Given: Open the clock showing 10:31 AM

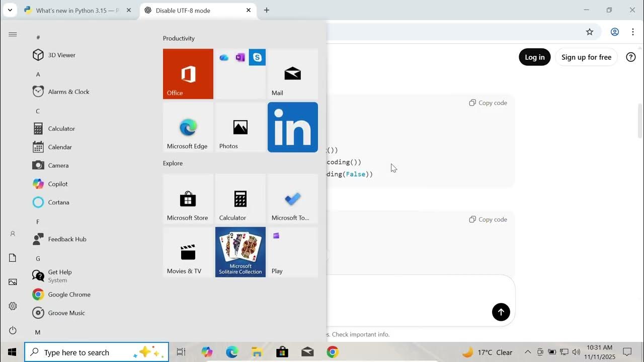Looking at the screenshot, I should (599, 352).
